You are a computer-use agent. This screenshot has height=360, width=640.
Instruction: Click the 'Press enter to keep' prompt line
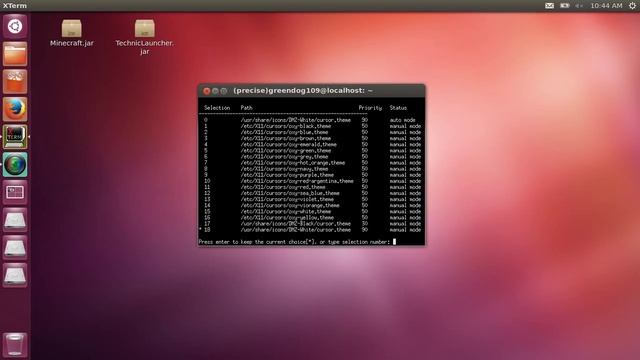(294, 242)
